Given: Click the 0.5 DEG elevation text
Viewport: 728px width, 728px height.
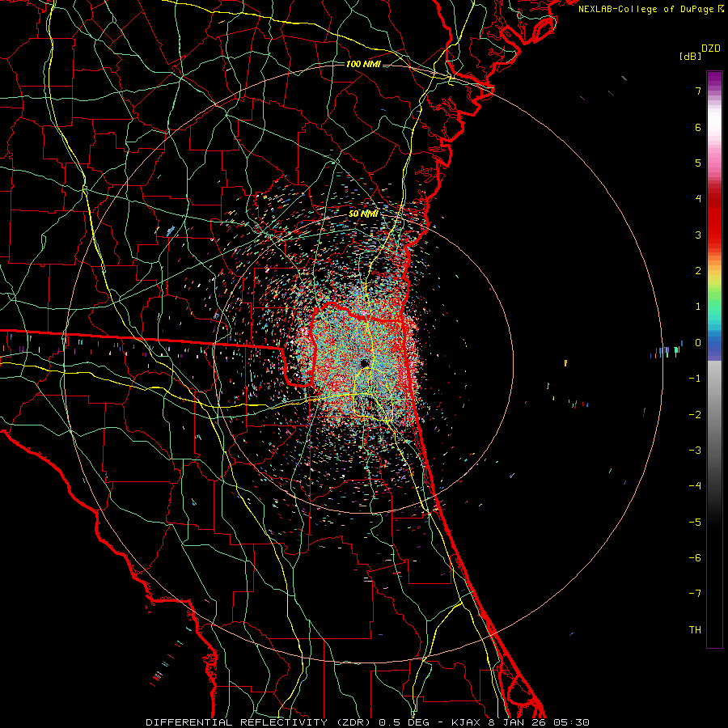Looking at the screenshot, I should coord(404,722).
